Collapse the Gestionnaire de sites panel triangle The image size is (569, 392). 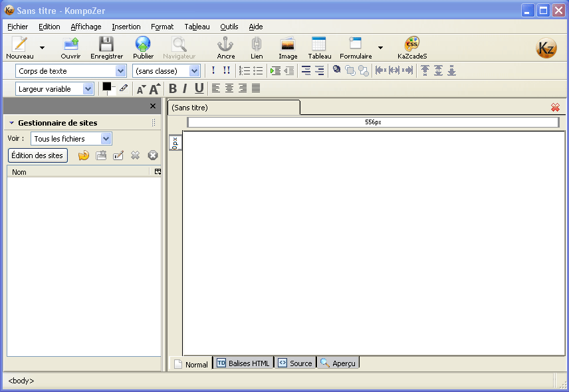pos(11,123)
